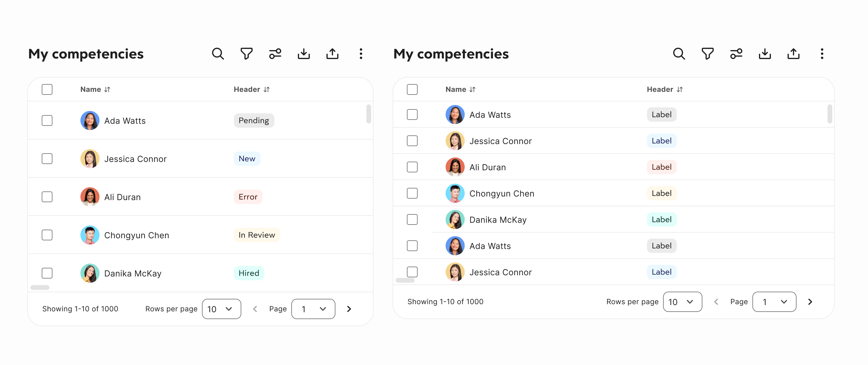Check the select-all checkbox in left table
This screenshot has width=868, height=365.
pos(47,89)
